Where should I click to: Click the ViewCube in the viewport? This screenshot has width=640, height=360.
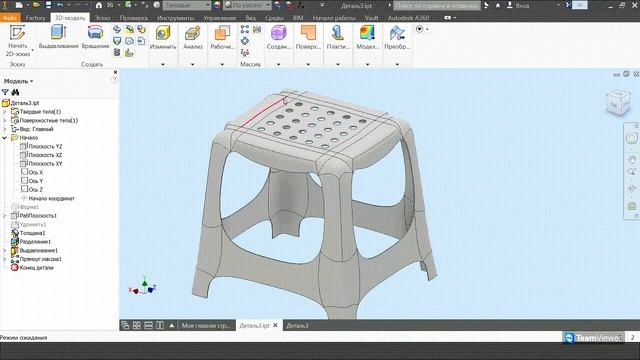coord(618,102)
